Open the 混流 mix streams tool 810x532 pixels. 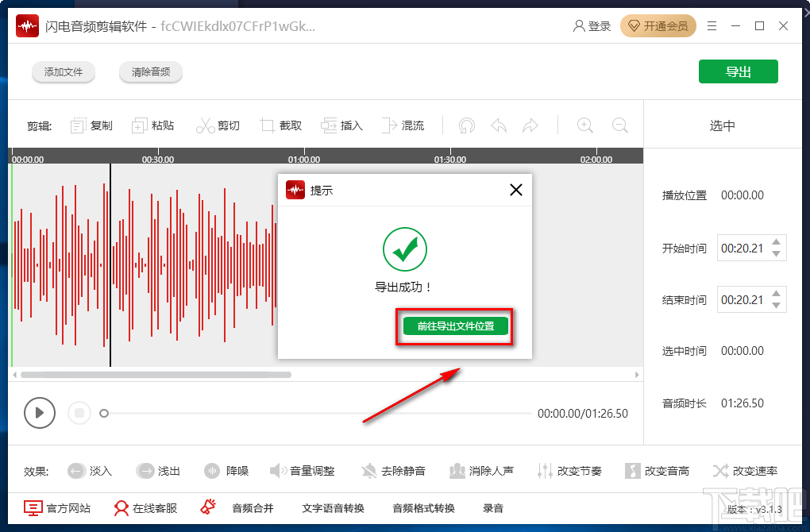coord(403,125)
